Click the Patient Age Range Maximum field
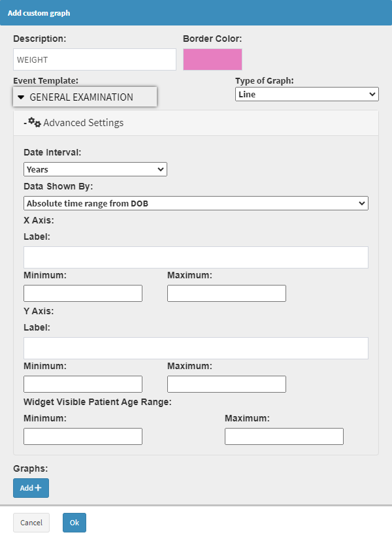Image resolution: width=392 pixels, height=539 pixels. (x=284, y=436)
